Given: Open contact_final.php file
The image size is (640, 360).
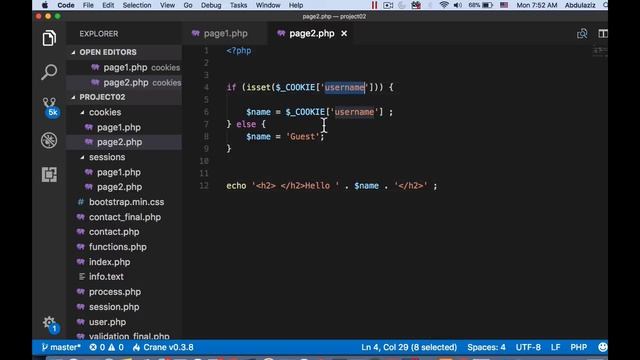Looking at the screenshot, I should (x=124, y=217).
